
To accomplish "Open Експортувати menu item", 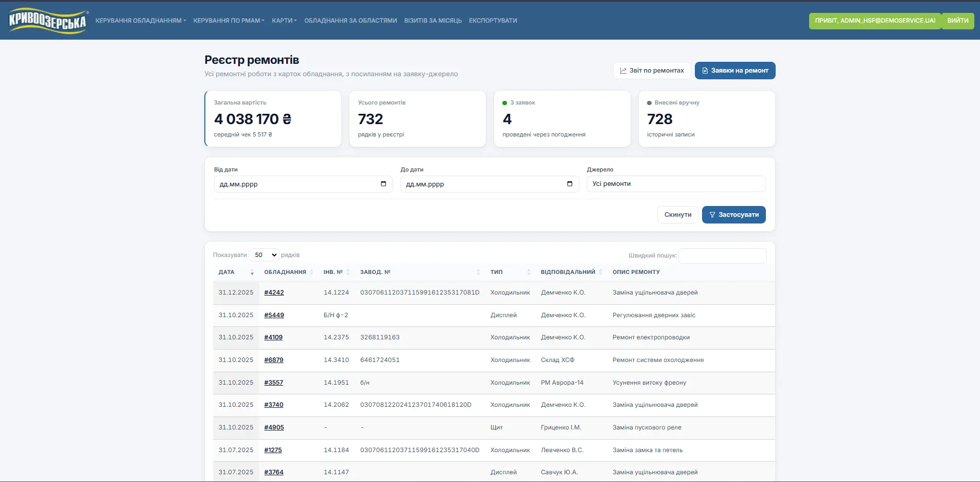I will 493,21.
